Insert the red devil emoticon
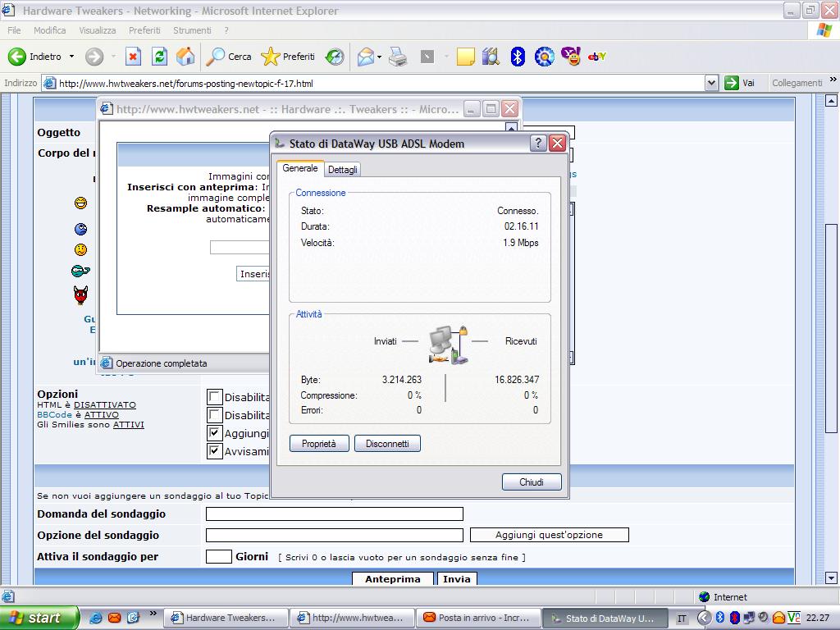 pyautogui.click(x=81, y=295)
